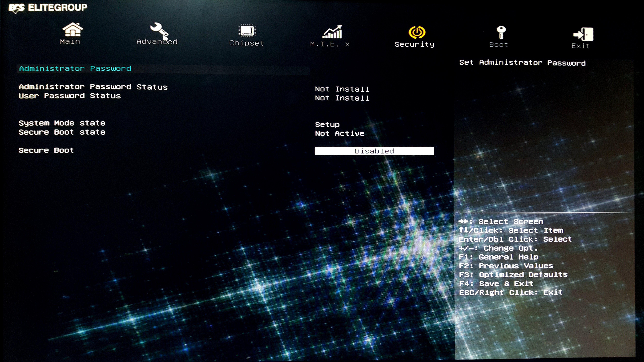The width and height of the screenshot is (644, 362).
Task: Click the Security tab label
Action: tap(415, 44)
